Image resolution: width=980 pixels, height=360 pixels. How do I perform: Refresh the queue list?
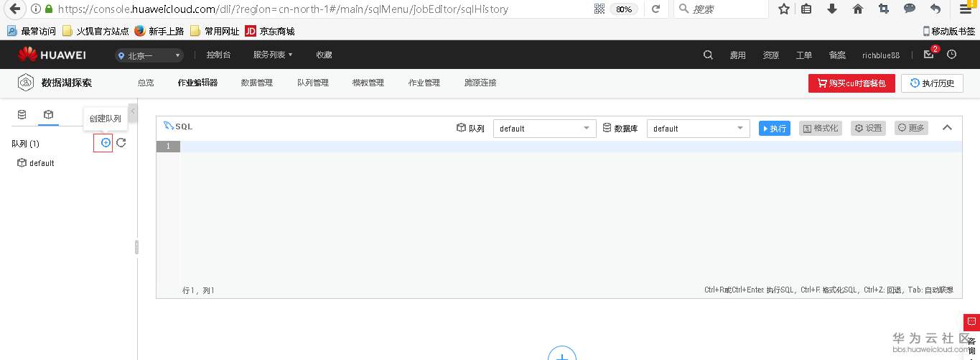point(121,143)
